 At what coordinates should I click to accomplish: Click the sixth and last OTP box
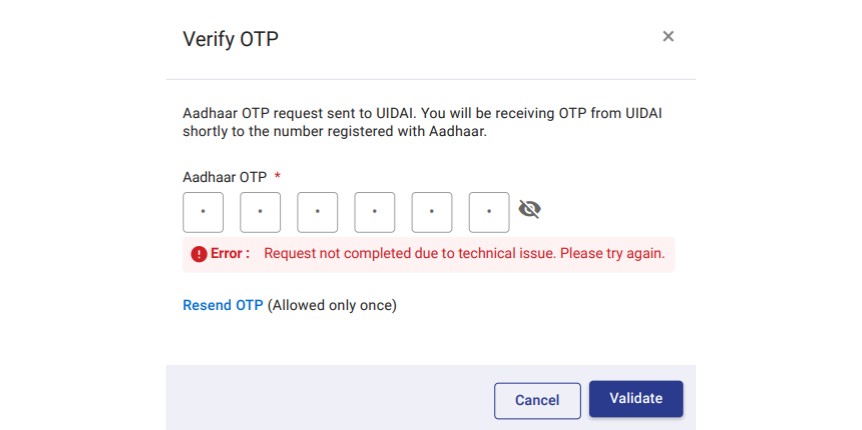[489, 212]
